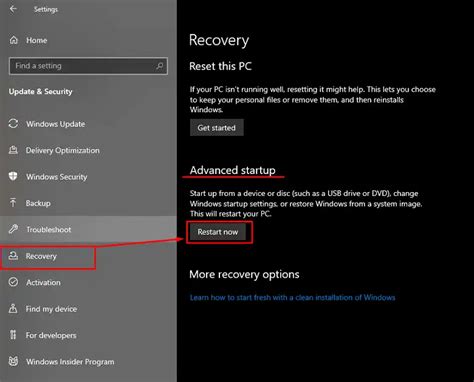Click the Backup upload arrow icon

13,203
